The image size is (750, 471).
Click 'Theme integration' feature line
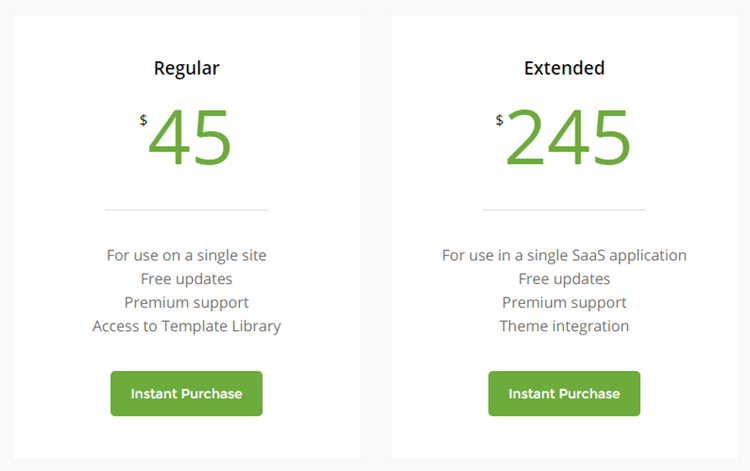(x=564, y=326)
